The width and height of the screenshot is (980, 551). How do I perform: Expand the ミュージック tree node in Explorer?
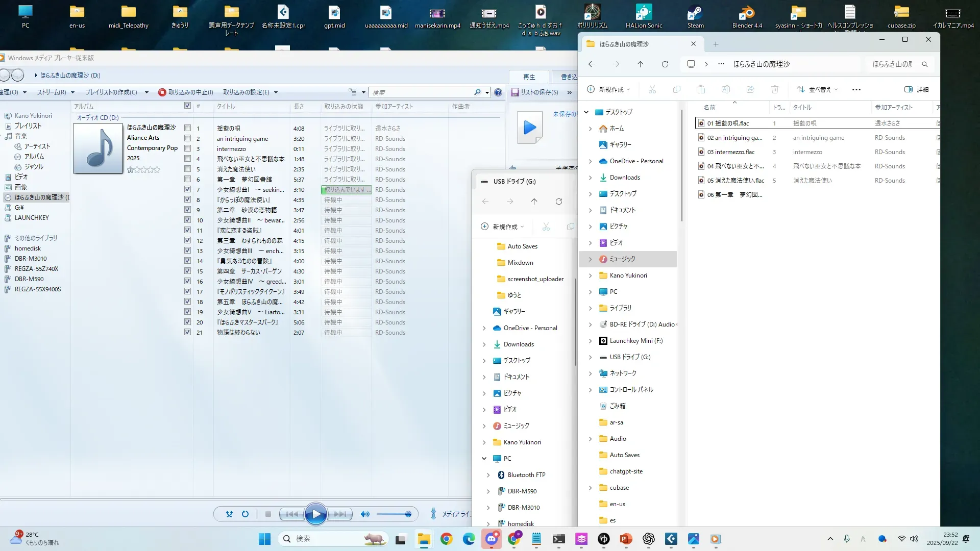coord(591,259)
